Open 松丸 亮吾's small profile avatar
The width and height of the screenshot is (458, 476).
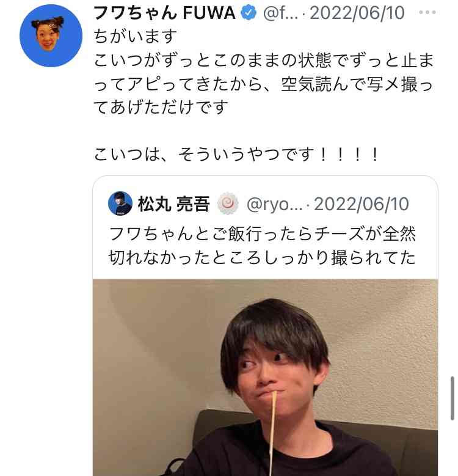[x=120, y=203]
